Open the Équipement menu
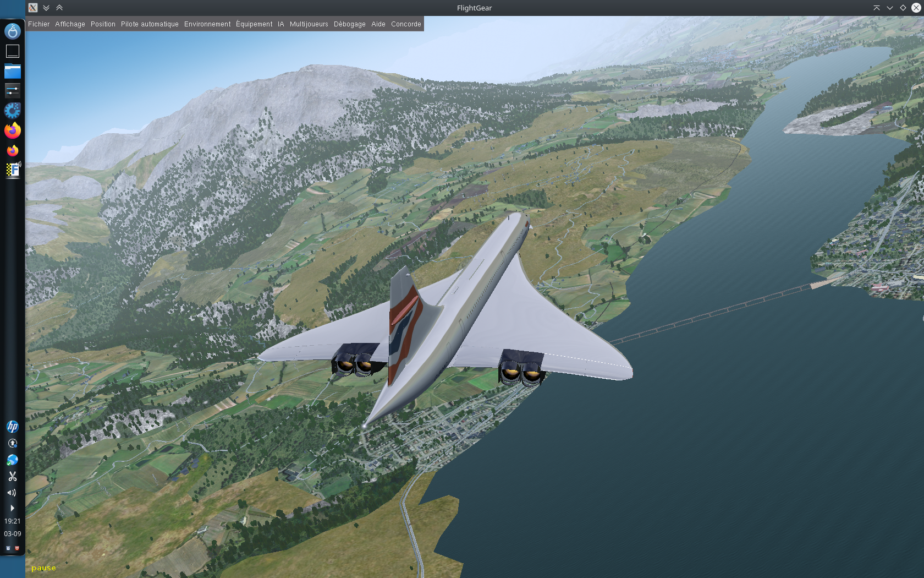 tap(254, 24)
